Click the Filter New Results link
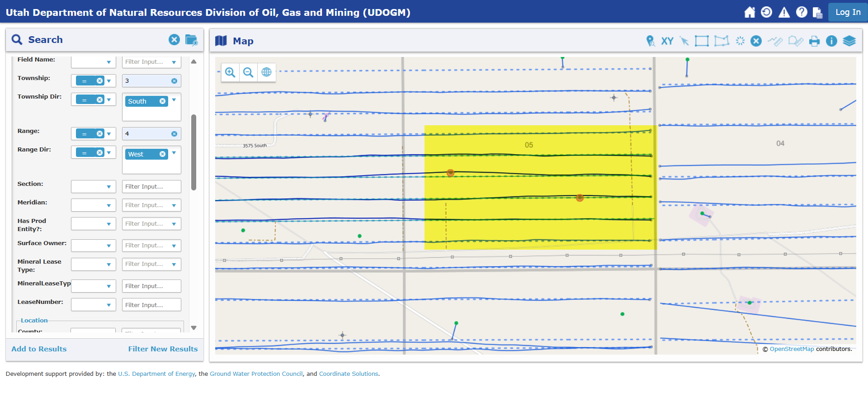This screenshot has width=868, height=393. pos(163,349)
